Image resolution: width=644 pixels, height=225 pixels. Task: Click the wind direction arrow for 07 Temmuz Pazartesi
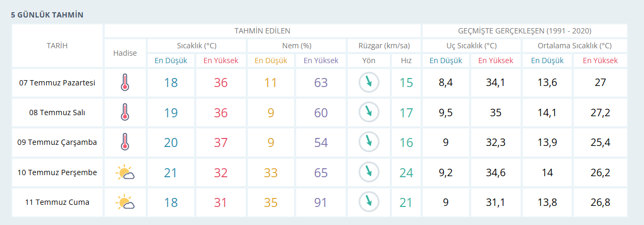(x=369, y=83)
